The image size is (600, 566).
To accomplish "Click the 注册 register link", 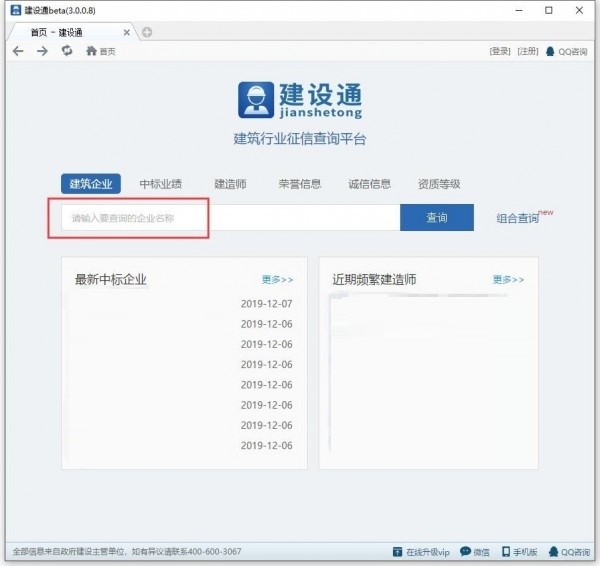I will (528, 51).
